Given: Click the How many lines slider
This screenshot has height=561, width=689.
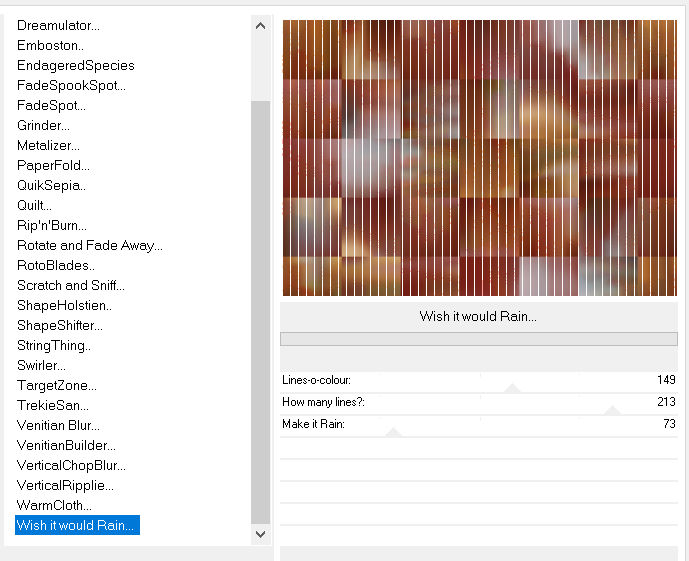Looking at the screenshot, I should pos(479,402).
